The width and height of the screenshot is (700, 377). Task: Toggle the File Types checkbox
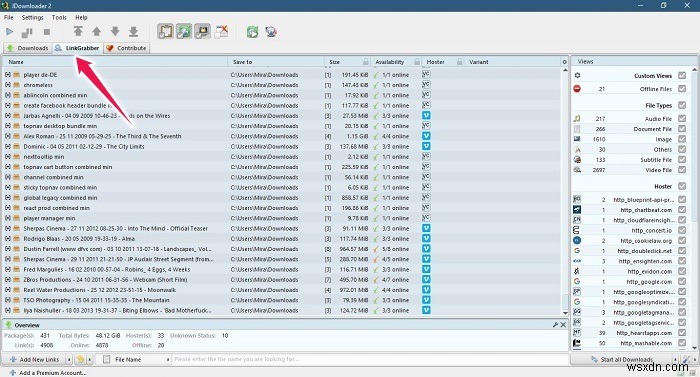pyautogui.click(x=682, y=105)
